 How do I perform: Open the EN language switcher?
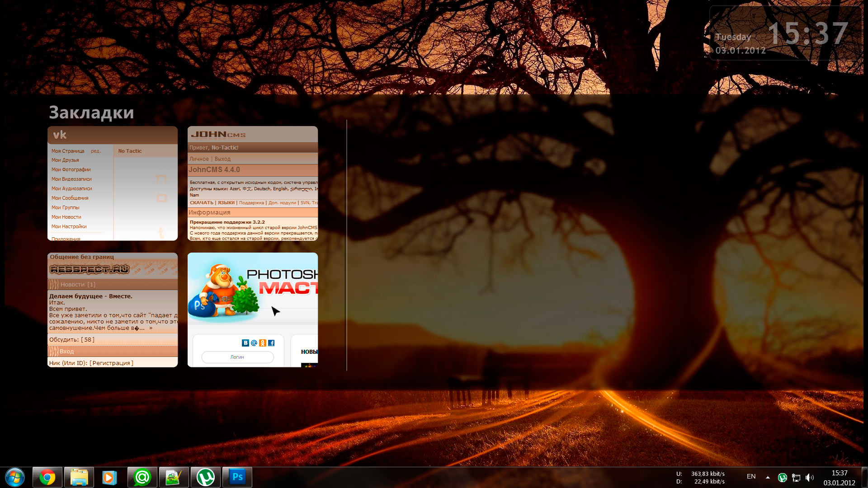[751, 476]
